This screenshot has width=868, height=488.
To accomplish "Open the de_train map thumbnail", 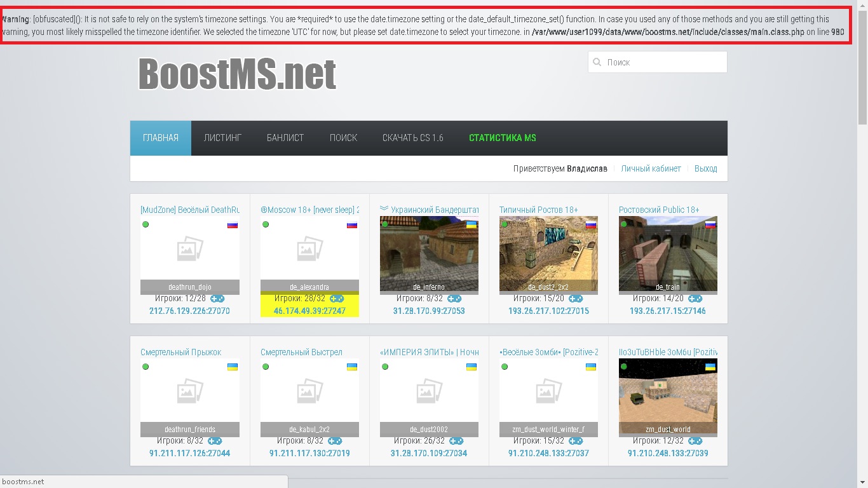I will 668,254.
